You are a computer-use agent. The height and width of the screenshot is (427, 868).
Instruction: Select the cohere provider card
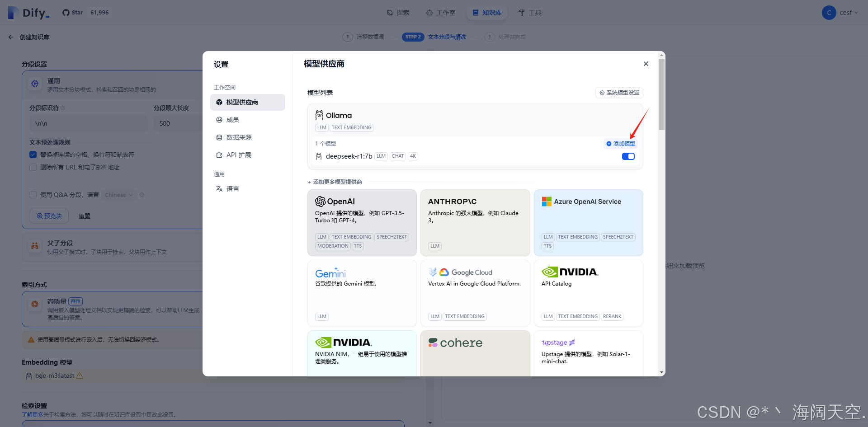click(475, 353)
